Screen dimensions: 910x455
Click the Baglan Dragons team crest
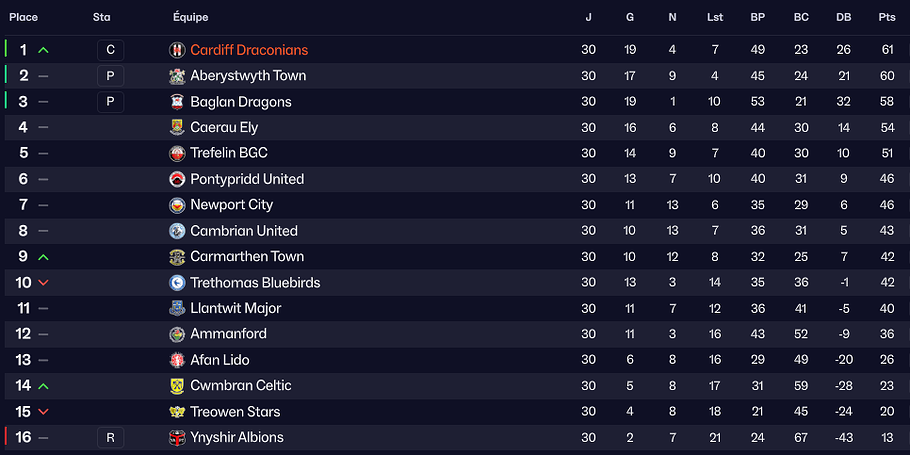pos(177,102)
